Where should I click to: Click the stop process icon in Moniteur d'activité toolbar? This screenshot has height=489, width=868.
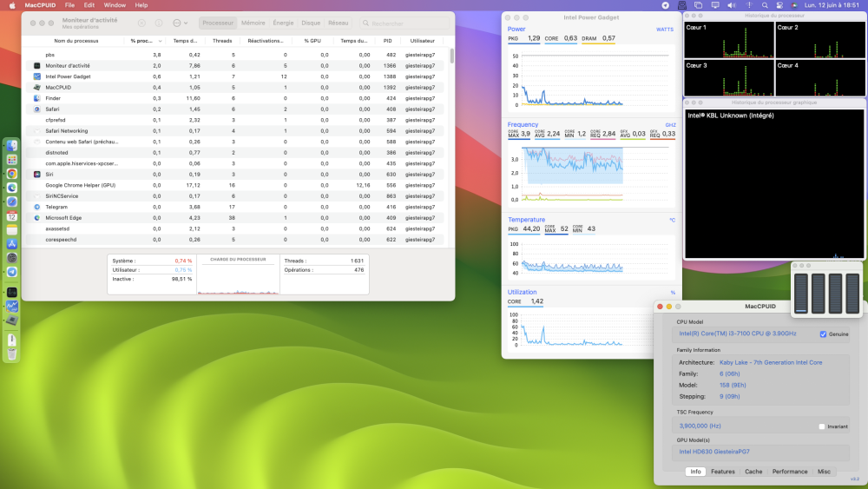[x=141, y=23]
